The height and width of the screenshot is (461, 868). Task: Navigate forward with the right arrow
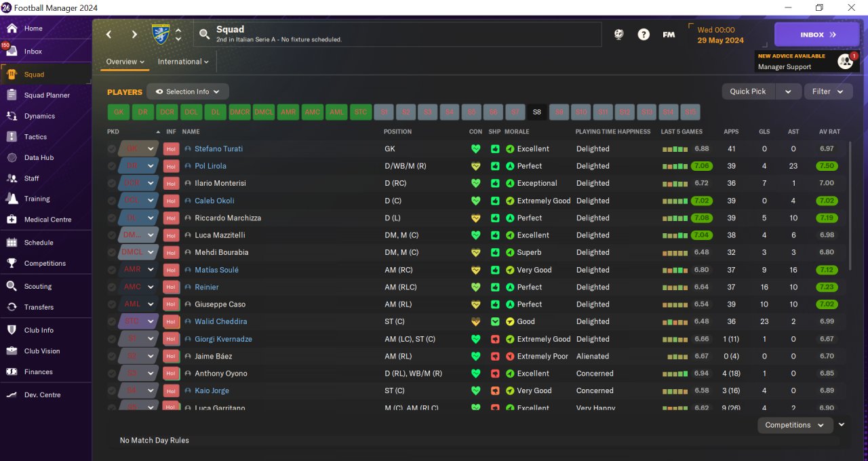[134, 35]
